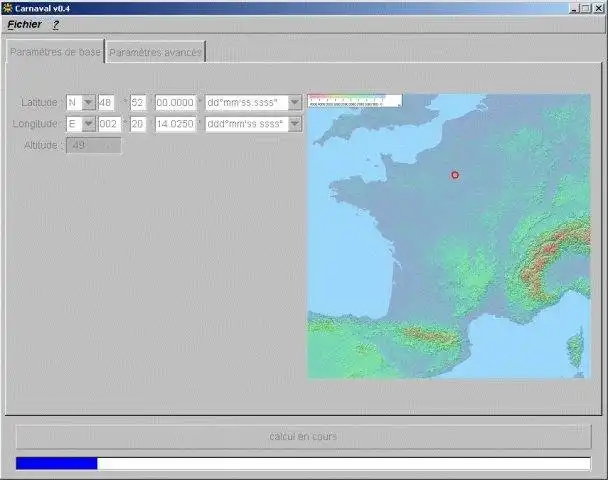
Task: Click the calcul en cours button
Action: [x=303, y=437]
